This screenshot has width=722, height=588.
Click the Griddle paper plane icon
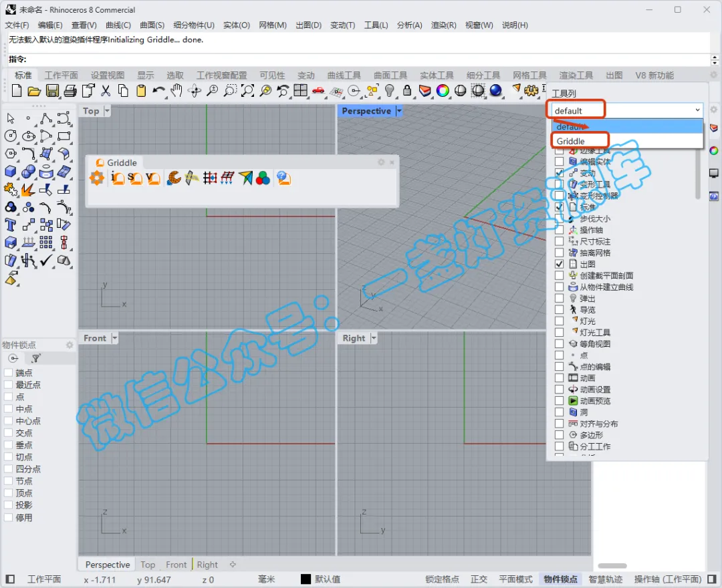point(245,178)
